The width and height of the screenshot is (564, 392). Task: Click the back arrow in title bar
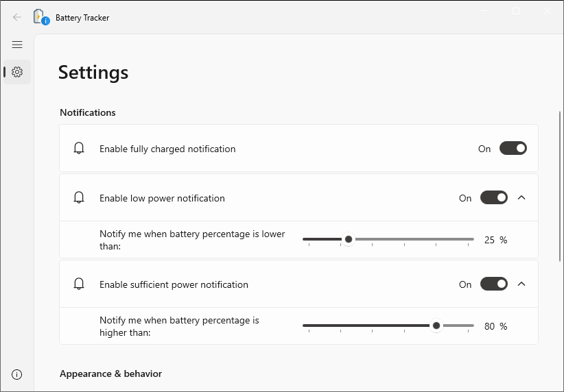[x=17, y=17]
